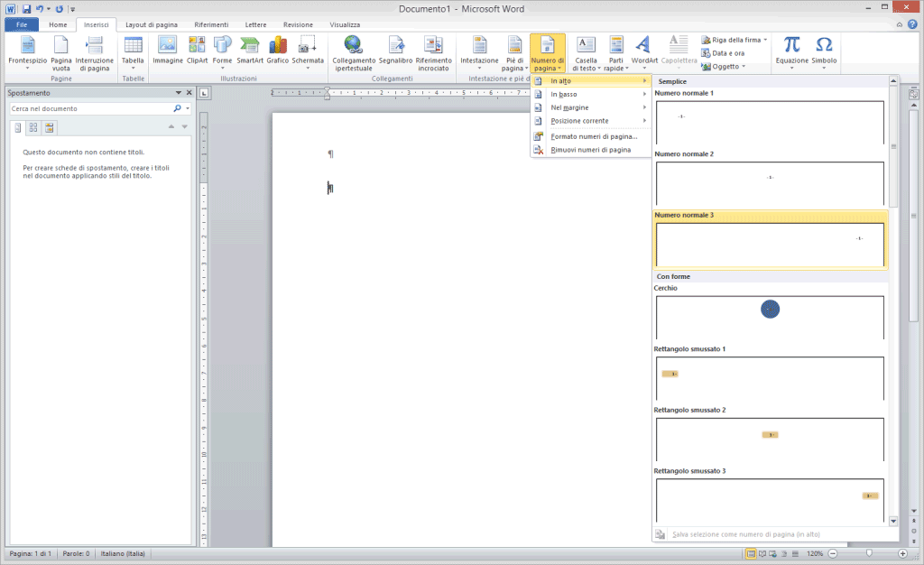924x565 pixels.
Task: Open the Intestazione header gallery
Action: pyautogui.click(x=479, y=53)
